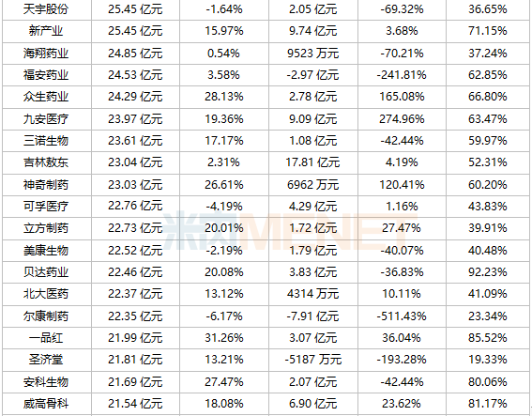The image size is (532, 416).
Task: Click 贝达药业 gross margin 92.23%
Action: tap(488, 272)
